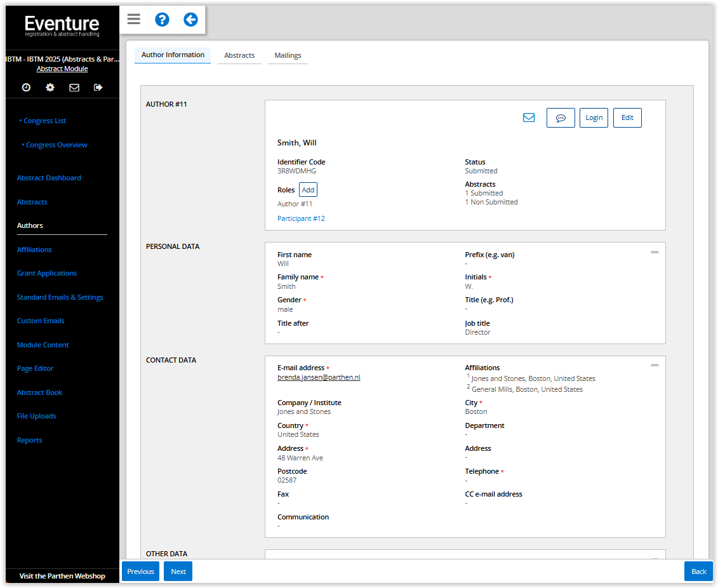Add a role with Add button
The width and height of the screenshot is (718, 588).
tap(308, 190)
